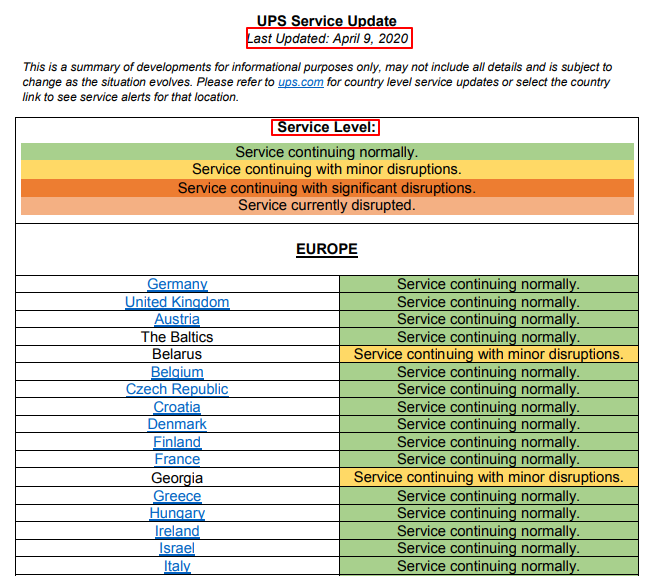Select 'The Baltics' table cell

tap(177, 337)
